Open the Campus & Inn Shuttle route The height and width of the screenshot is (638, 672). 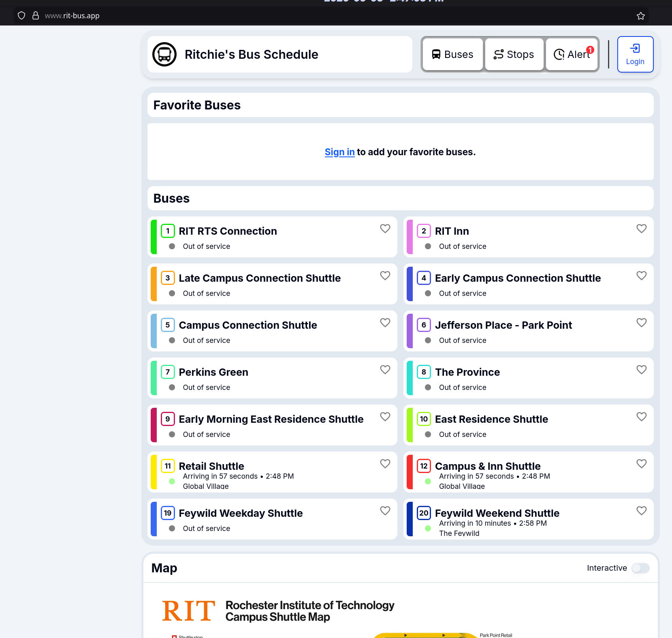click(x=529, y=472)
